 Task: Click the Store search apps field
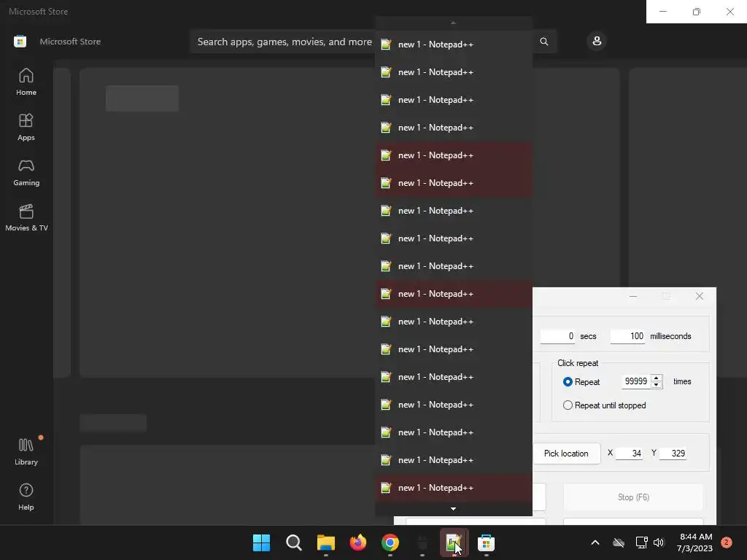[x=285, y=42]
